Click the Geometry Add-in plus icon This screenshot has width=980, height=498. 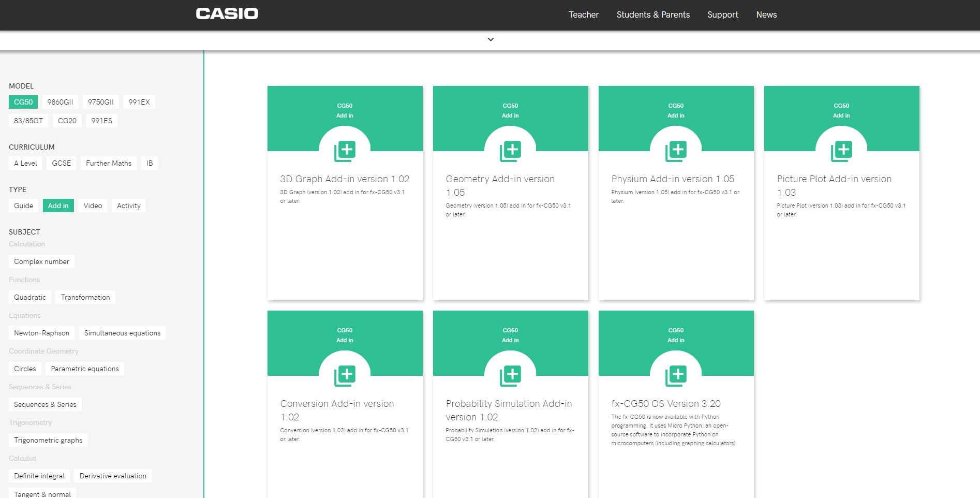[510, 151]
